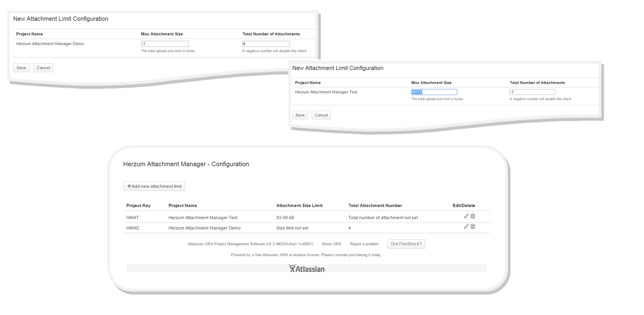
Task: Edit the HAMT project attachment limit
Action: 466,216
